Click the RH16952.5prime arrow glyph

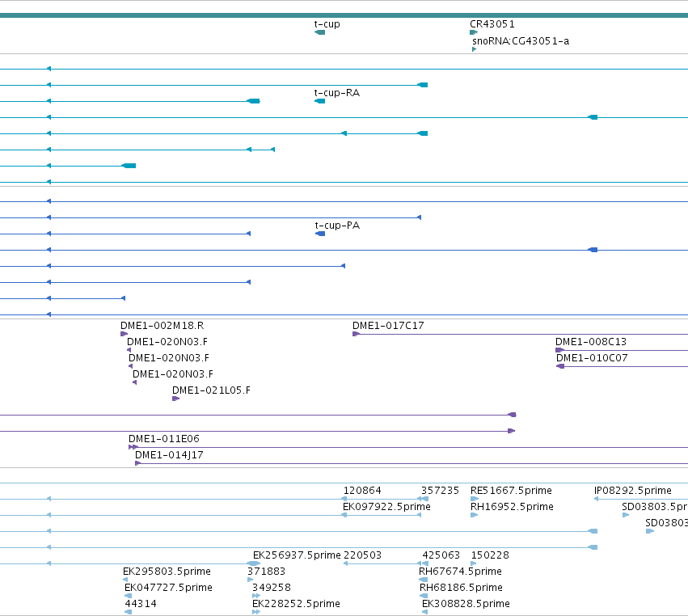(x=475, y=515)
